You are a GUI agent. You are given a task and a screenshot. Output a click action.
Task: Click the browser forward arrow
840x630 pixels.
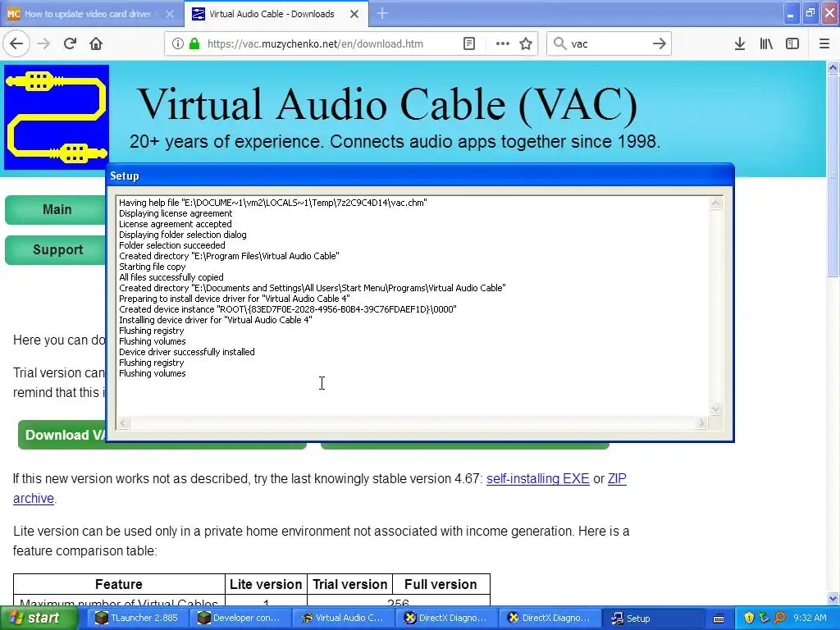point(44,43)
